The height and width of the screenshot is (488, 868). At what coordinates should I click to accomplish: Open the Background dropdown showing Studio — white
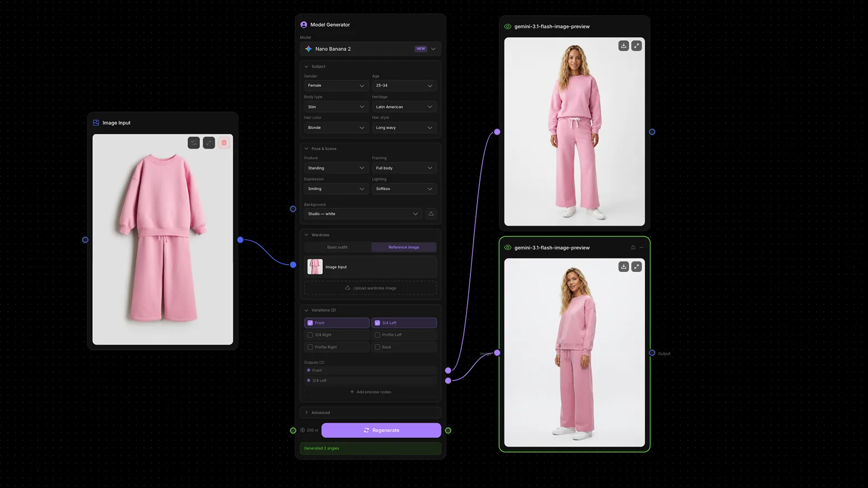[x=363, y=214]
